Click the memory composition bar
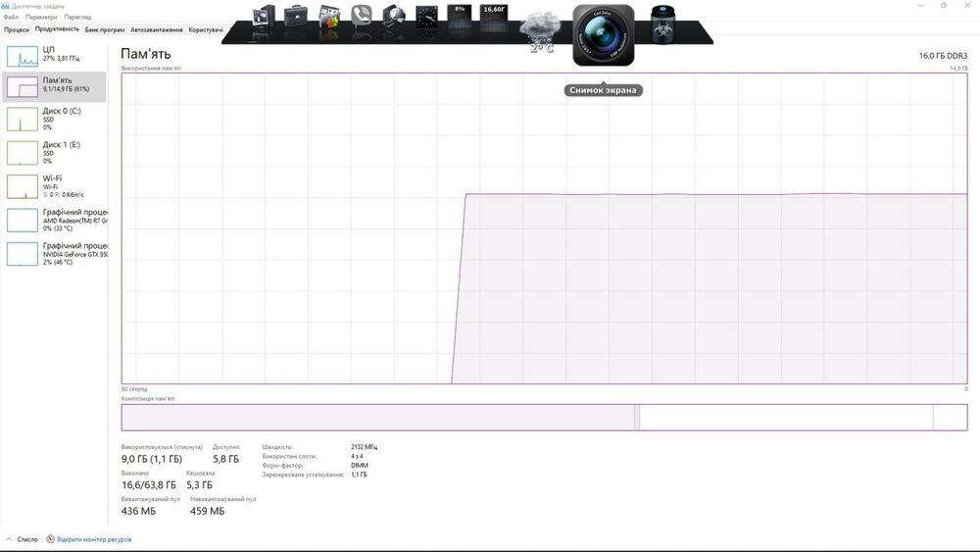980x552 pixels. [544, 417]
